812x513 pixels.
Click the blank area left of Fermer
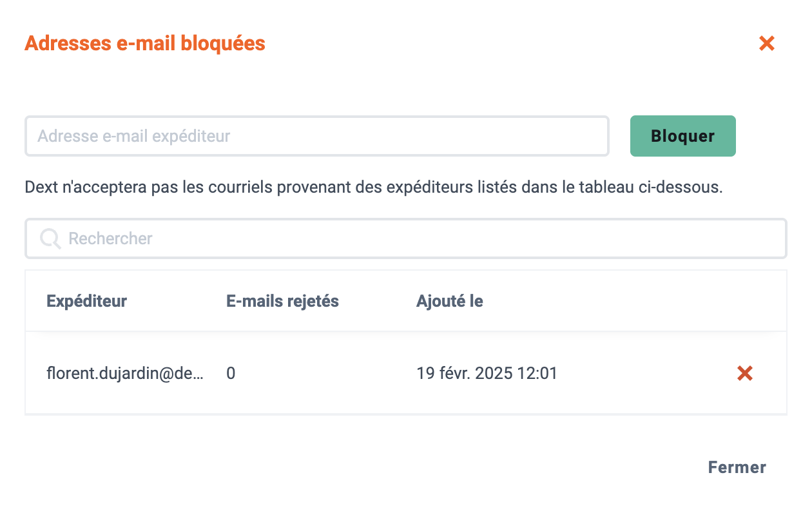click(361, 467)
